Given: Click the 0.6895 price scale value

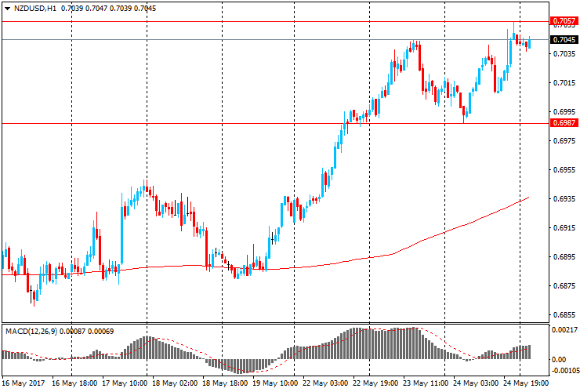Looking at the screenshot, I should point(564,257).
